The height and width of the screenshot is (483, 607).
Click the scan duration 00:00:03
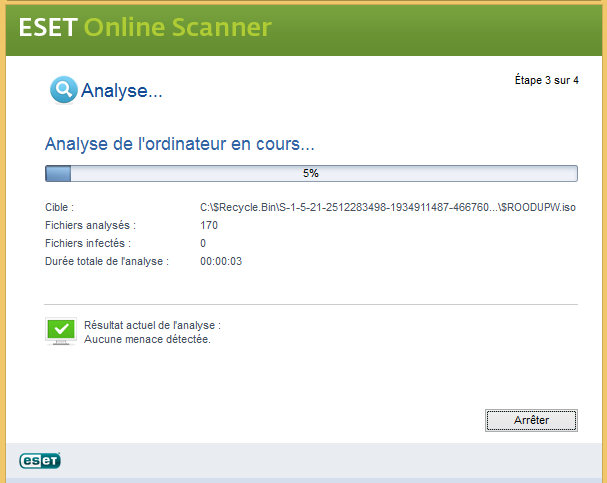(x=221, y=261)
